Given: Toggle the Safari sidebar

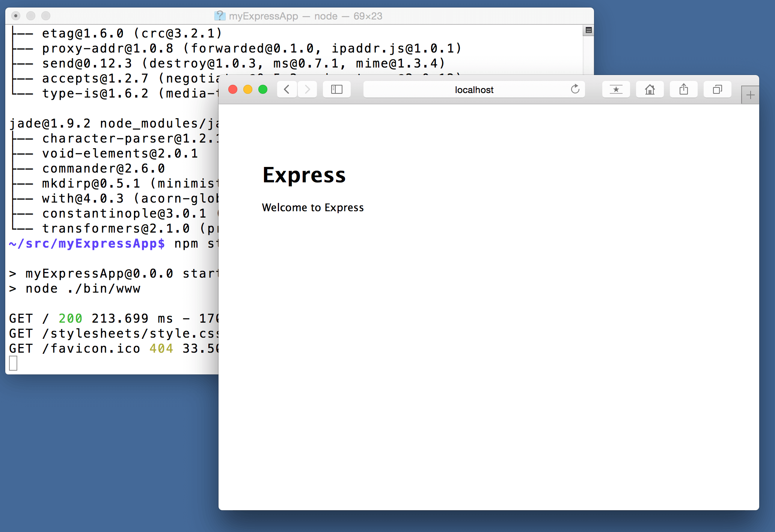Looking at the screenshot, I should pos(336,89).
